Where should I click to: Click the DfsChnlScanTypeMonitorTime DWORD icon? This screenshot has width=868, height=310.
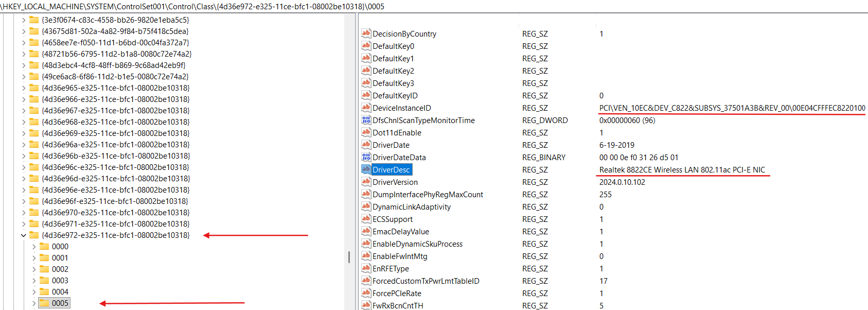point(366,120)
